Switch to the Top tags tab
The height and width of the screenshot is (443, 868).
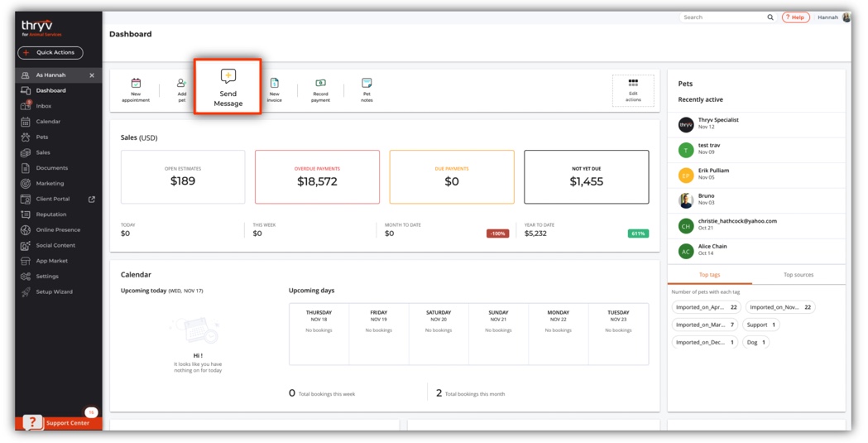tap(710, 275)
